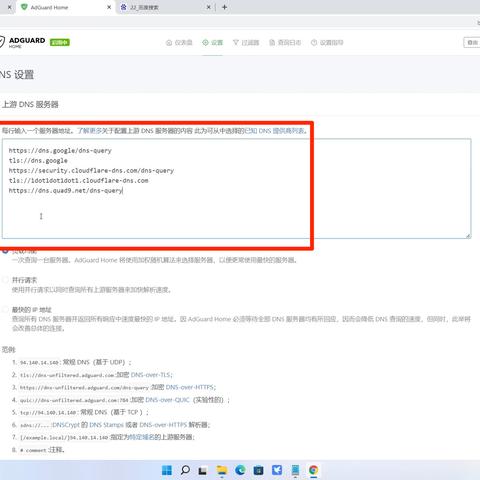Click the security.cloudflare-dns.com upstream line
The height and width of the screenshot is (480, 480).
[91, 171]
